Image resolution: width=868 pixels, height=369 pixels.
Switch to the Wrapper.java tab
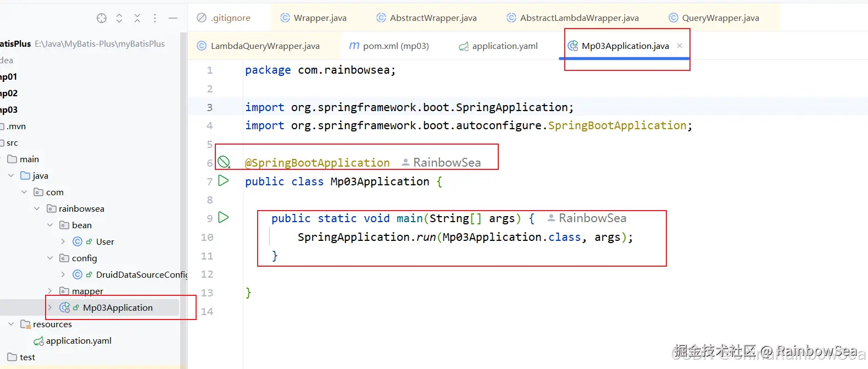coord(314,18)
